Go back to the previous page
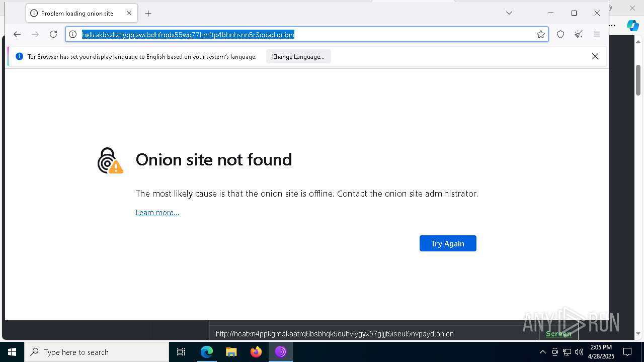 tap(17, 34)
